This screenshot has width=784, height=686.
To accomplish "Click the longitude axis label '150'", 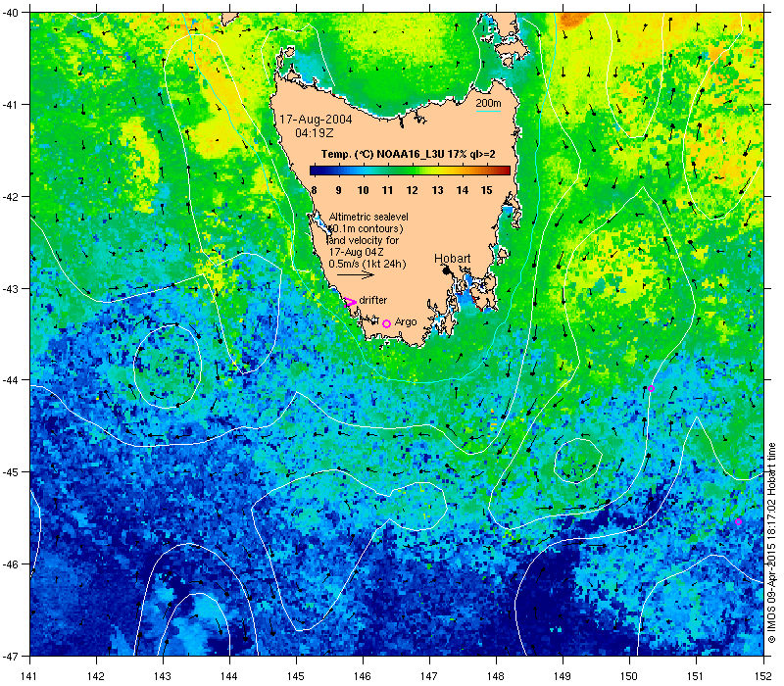I will point(629,676).
